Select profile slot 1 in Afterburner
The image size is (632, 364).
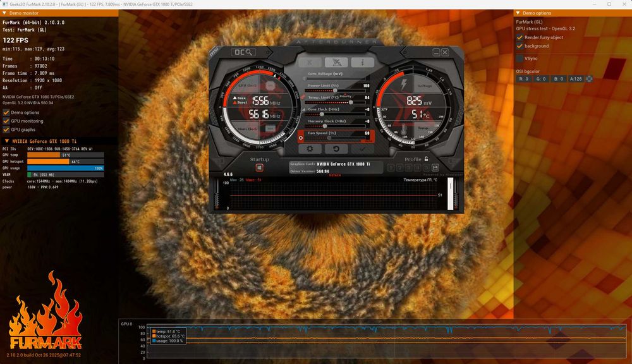pyautogui.click(x=391, y=167)
